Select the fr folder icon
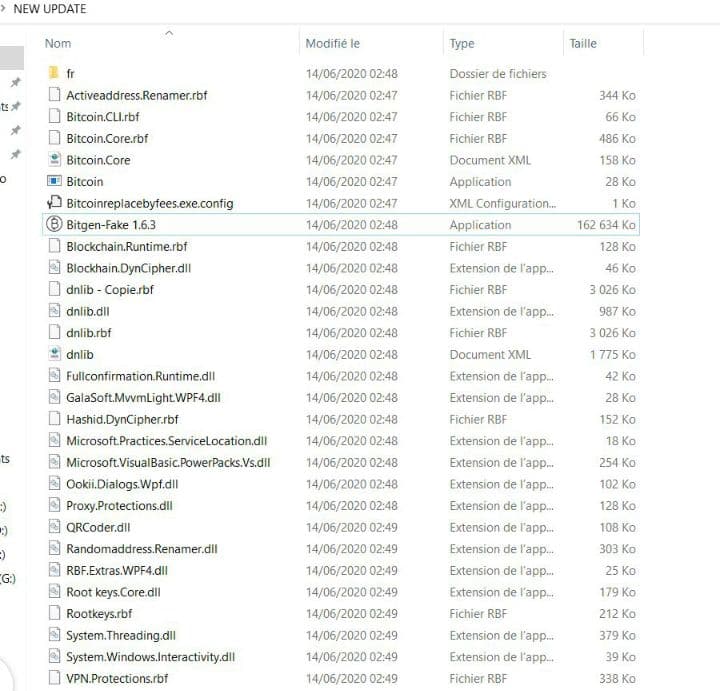Screen dimensions: 720x691 click(x=54, y=74)
